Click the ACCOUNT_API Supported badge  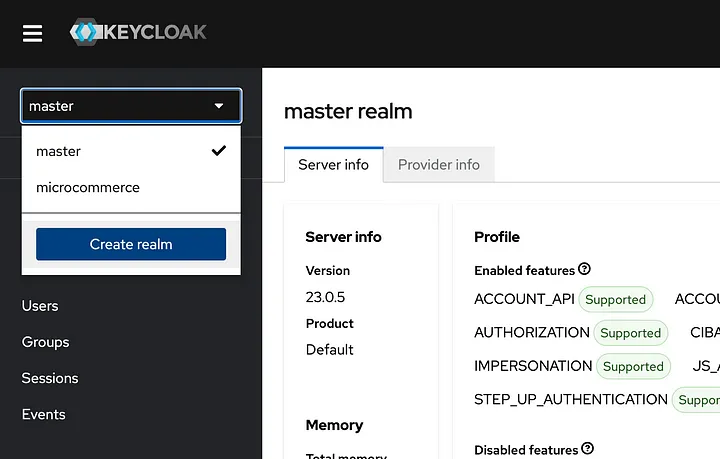tap(615, 300)
